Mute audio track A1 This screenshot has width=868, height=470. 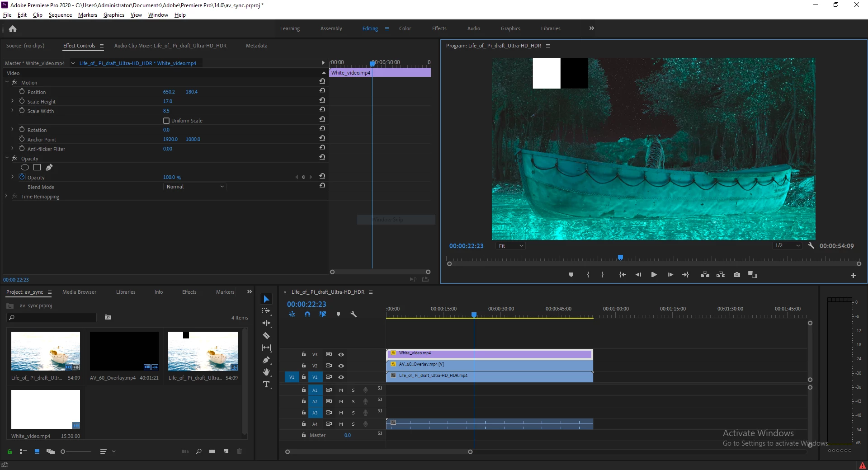coord(341,390)
